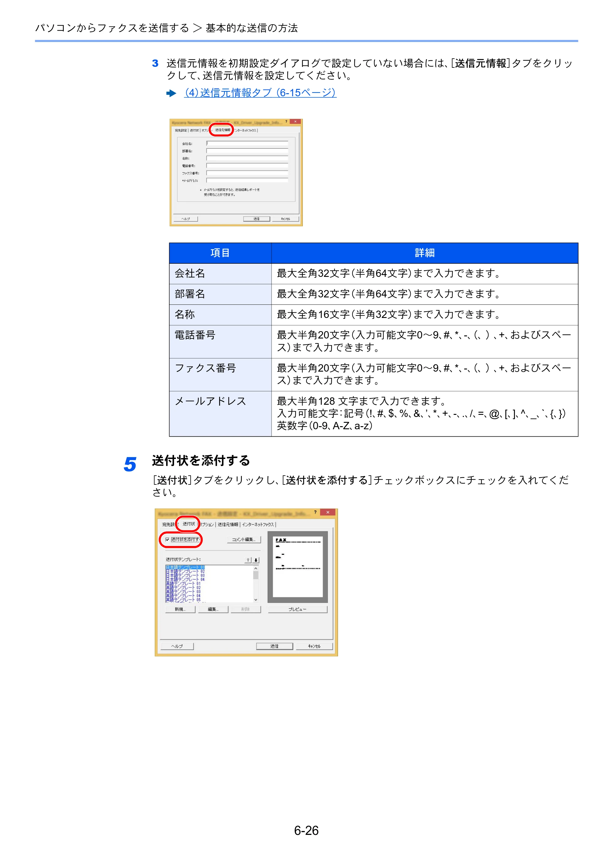
Task: Click ヘルプ button in sender info dialog
Action: (185, 219)
